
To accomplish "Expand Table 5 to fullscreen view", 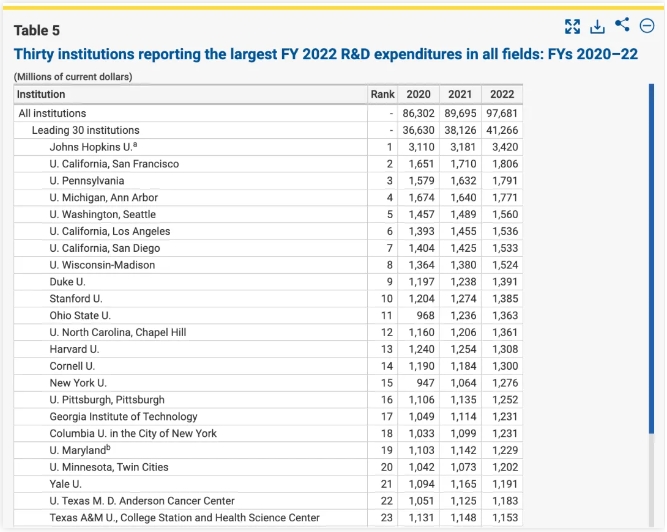I will (573, 26).
